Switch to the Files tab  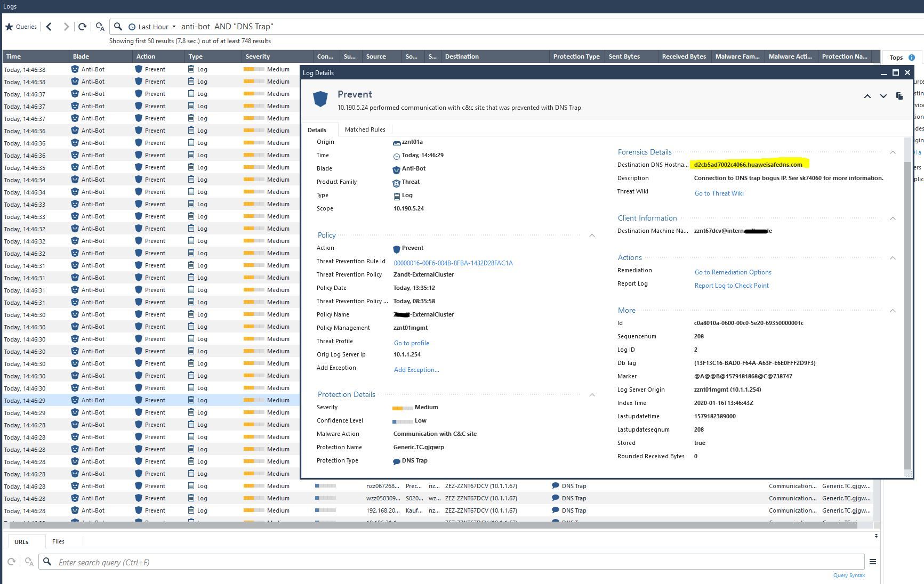(59, 541)
